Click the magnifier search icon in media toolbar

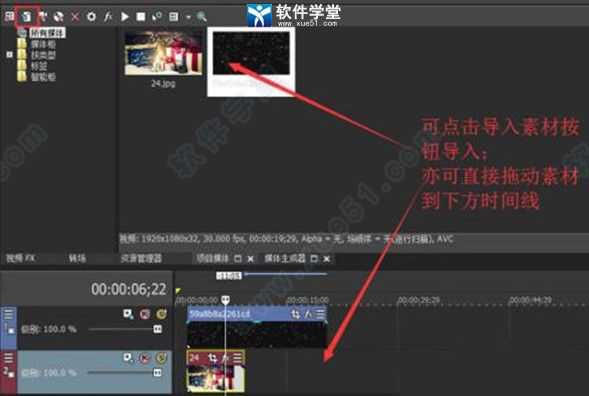click(202, 17)
